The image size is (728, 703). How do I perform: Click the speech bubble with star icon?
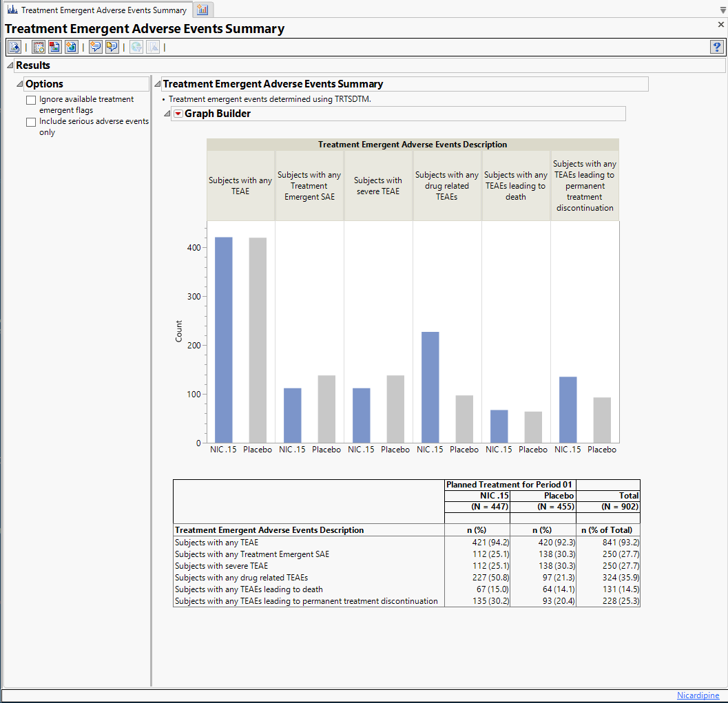[95, 48]
